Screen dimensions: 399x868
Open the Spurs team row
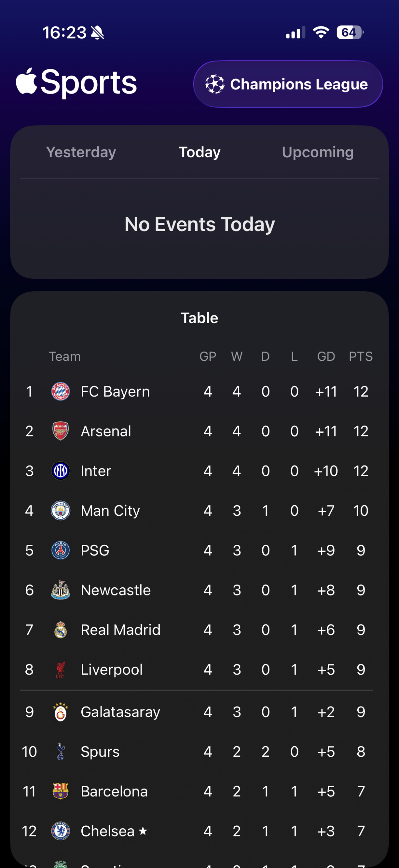[x=199, y=752]
